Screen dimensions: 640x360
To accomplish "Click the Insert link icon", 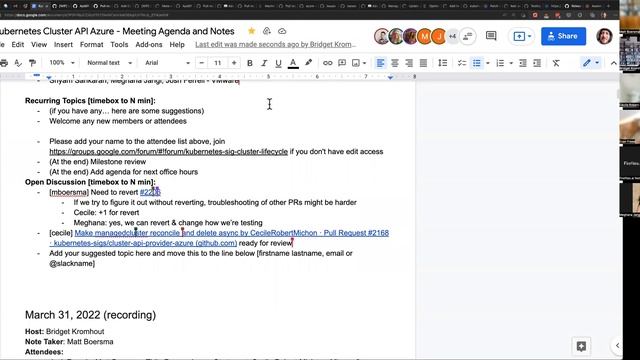I will [x=327, y=63].
